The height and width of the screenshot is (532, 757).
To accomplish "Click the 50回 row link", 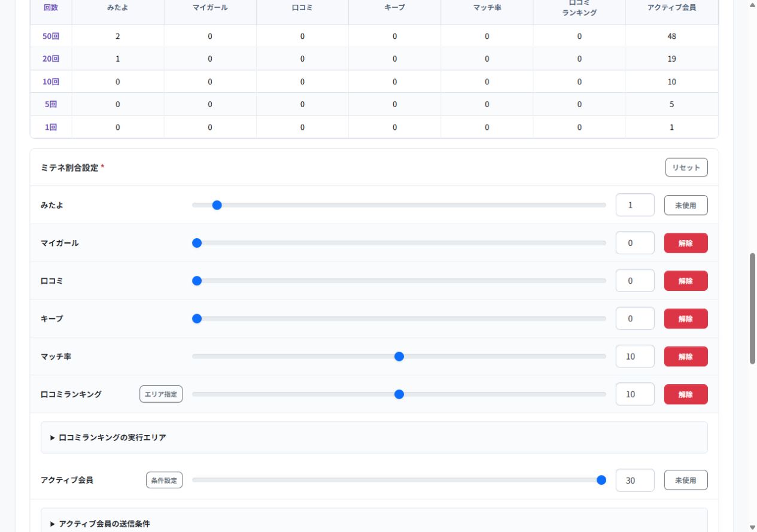I will pyautogui.click(x=51, y=36).
